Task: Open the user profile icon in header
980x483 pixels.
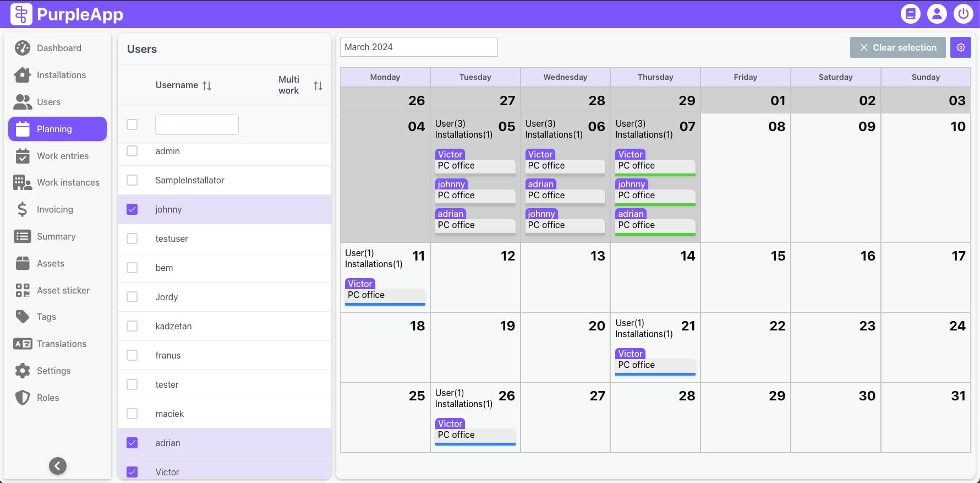Action: click(x=937, y=14)
